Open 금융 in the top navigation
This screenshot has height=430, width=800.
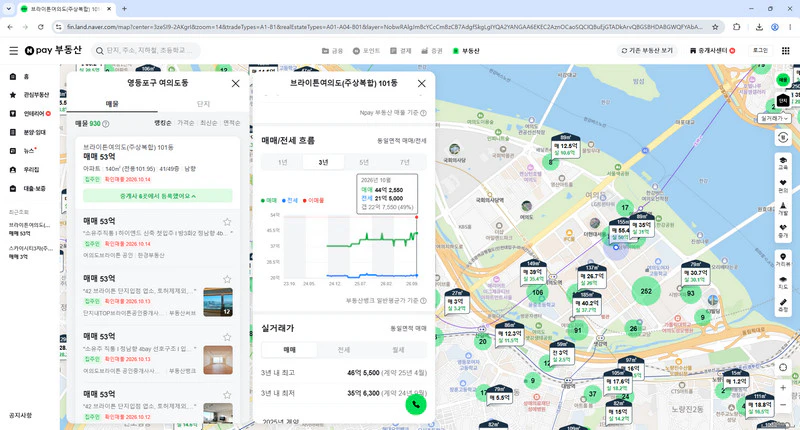(332, 50)
